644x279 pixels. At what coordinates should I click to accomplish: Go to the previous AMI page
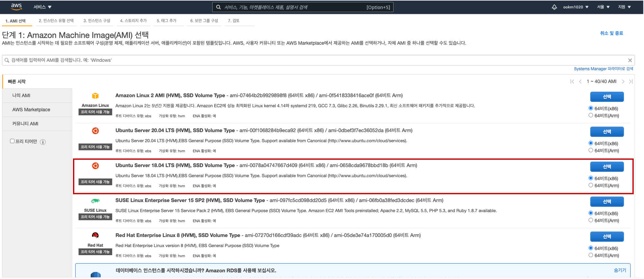[580, 82]
